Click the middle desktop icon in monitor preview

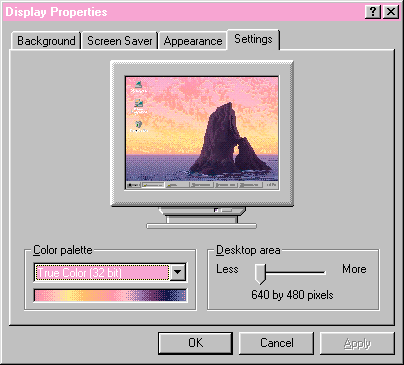click(138, 104)
